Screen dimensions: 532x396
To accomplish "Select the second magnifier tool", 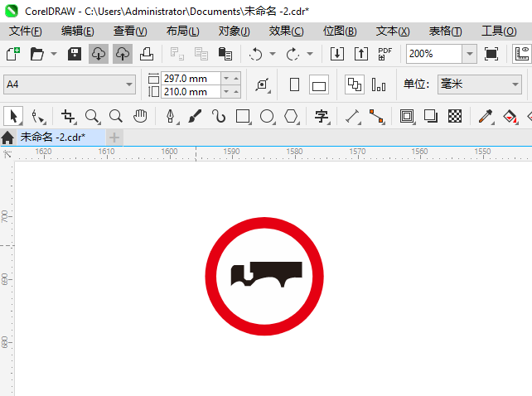I will (x=116, y=116).
